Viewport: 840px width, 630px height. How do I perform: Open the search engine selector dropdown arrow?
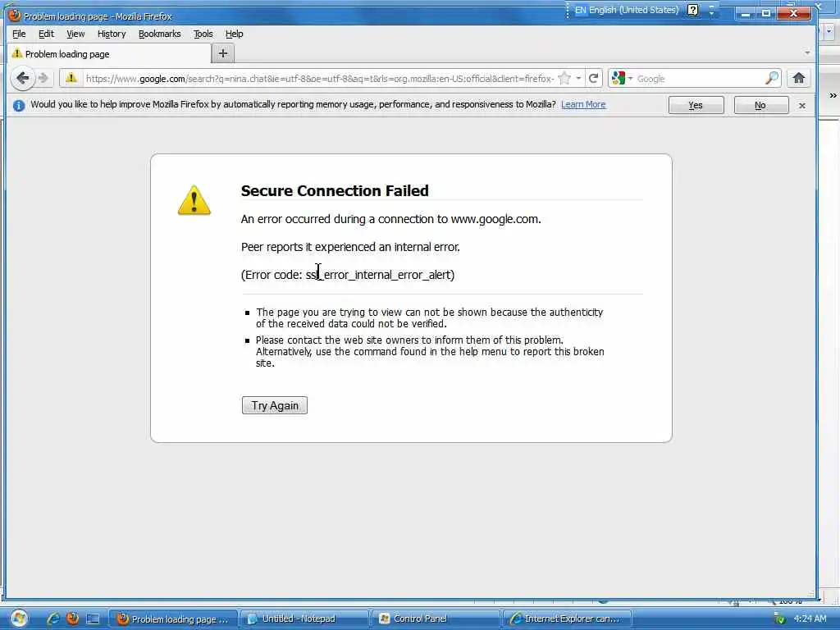click(x=630, y=78)
